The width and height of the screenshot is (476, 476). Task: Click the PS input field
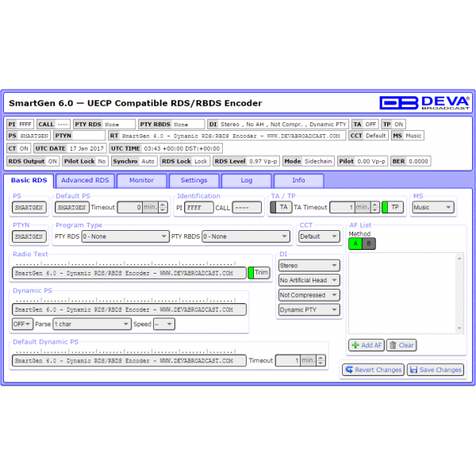point(29,207)
